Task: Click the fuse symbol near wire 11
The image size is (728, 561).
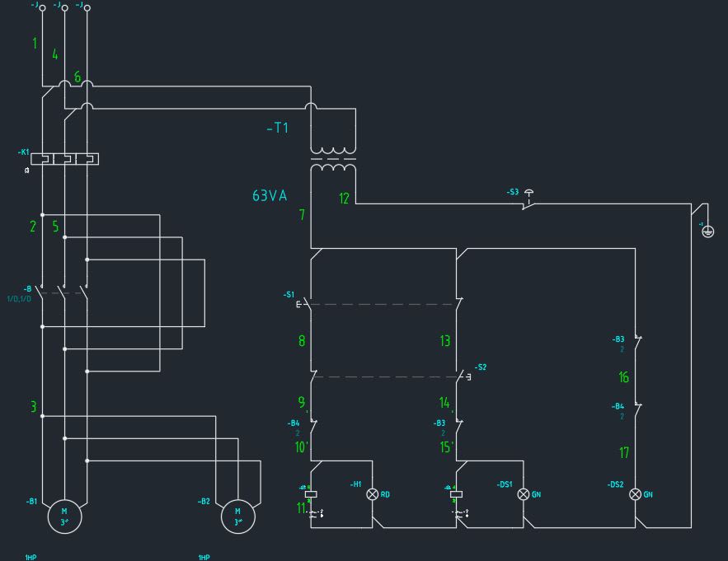Action: [x=312, y=494]
